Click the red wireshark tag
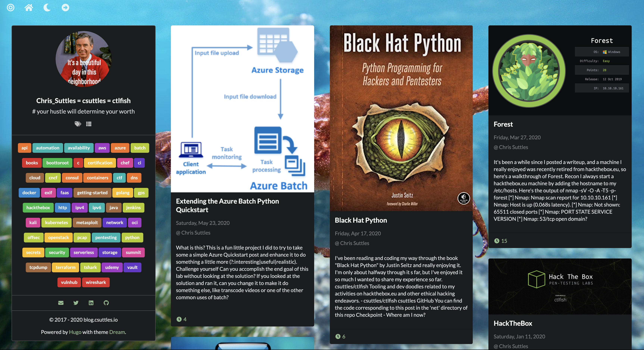The image size is (644, 350). pos(96,282)
